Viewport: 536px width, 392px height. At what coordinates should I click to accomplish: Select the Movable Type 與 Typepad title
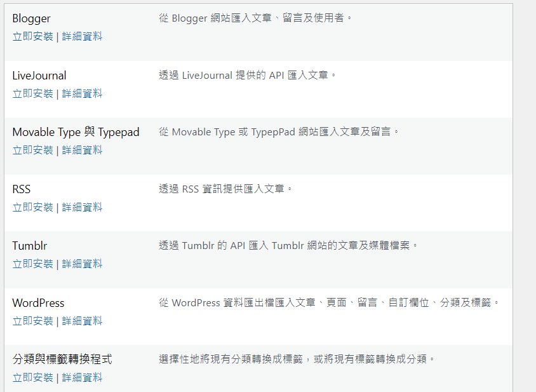pos(76,132)
